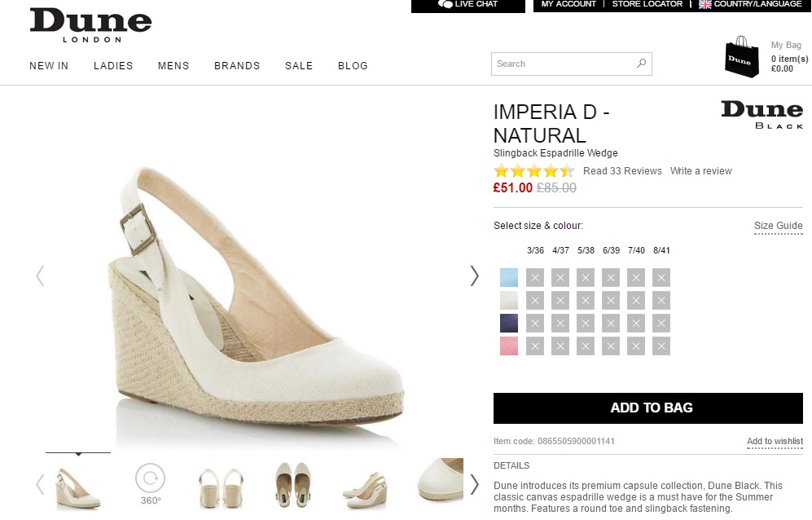812x520 pixels.
Task: Click into the Search field
Action: (562, 64)
